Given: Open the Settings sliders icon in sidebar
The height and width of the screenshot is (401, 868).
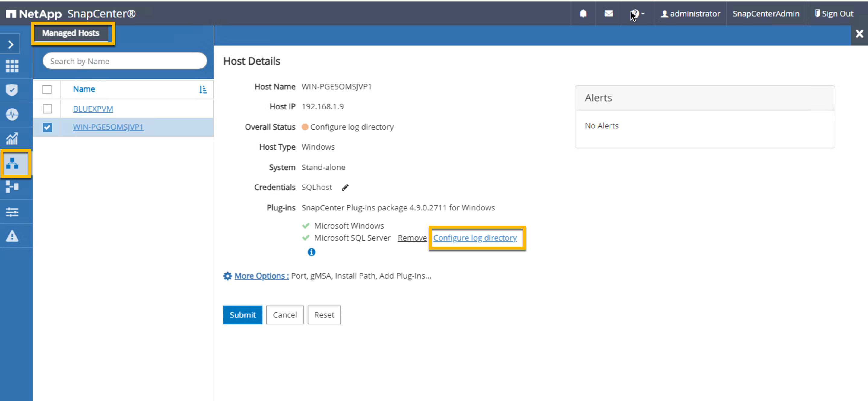Looking at the screenshot, I should coord(12,212).
